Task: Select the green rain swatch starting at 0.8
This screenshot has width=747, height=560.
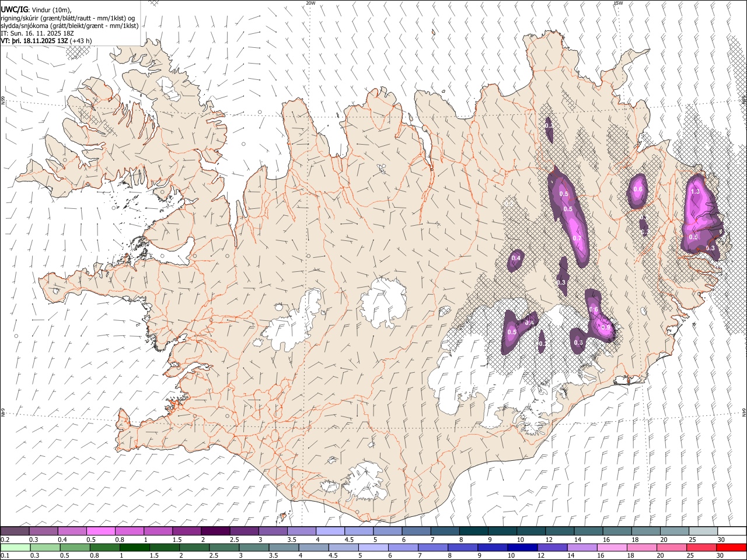Action: click(x=104, y=547)
